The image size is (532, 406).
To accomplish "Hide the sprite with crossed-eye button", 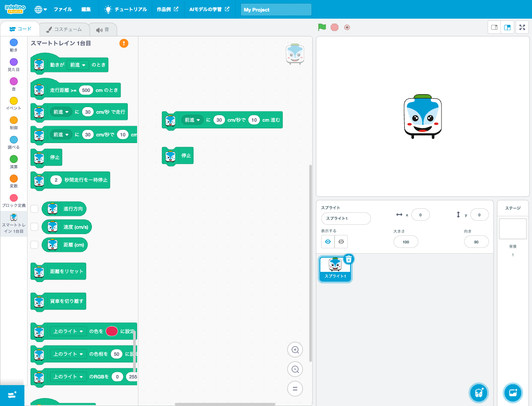I will pos(341,242).
